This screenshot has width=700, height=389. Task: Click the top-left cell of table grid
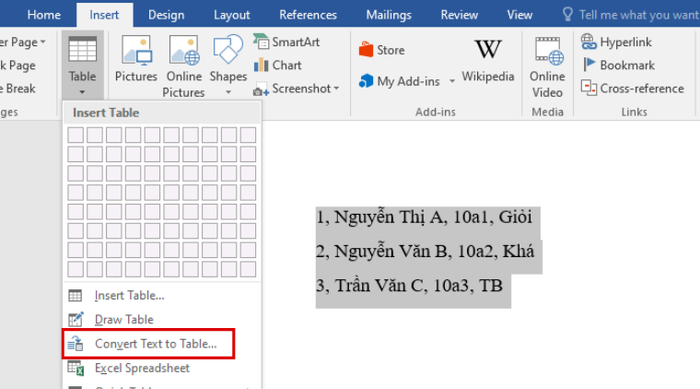[75, 135]
